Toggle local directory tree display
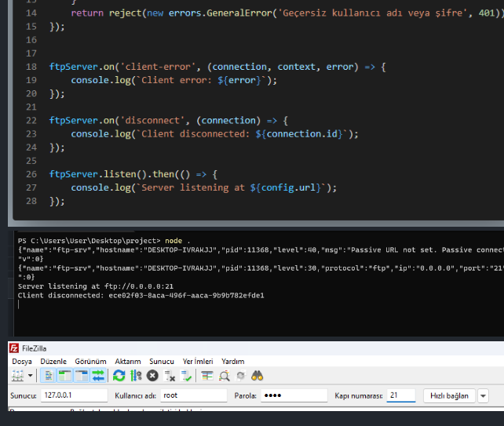Viewport: 504px width, 426px height. 65,376
